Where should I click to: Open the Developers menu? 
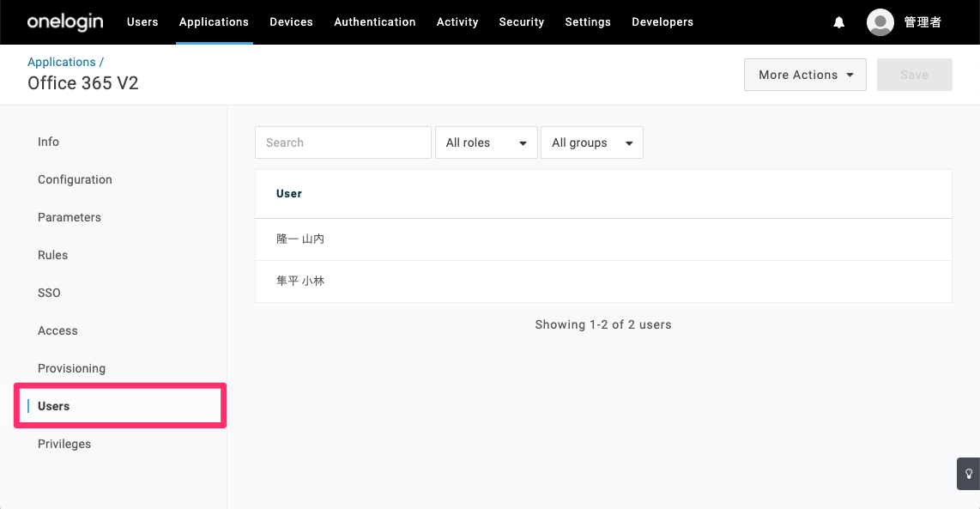tap(662, 21)
